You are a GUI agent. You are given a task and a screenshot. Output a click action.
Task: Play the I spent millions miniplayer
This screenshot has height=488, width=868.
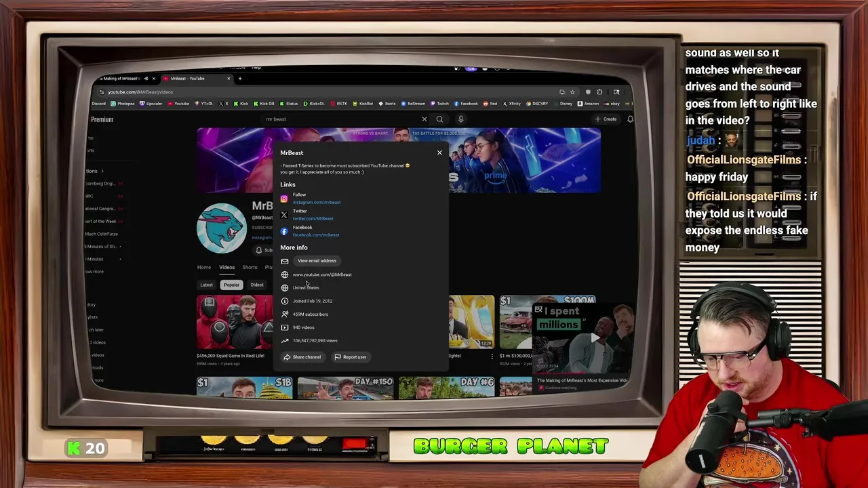coord(595,338)
